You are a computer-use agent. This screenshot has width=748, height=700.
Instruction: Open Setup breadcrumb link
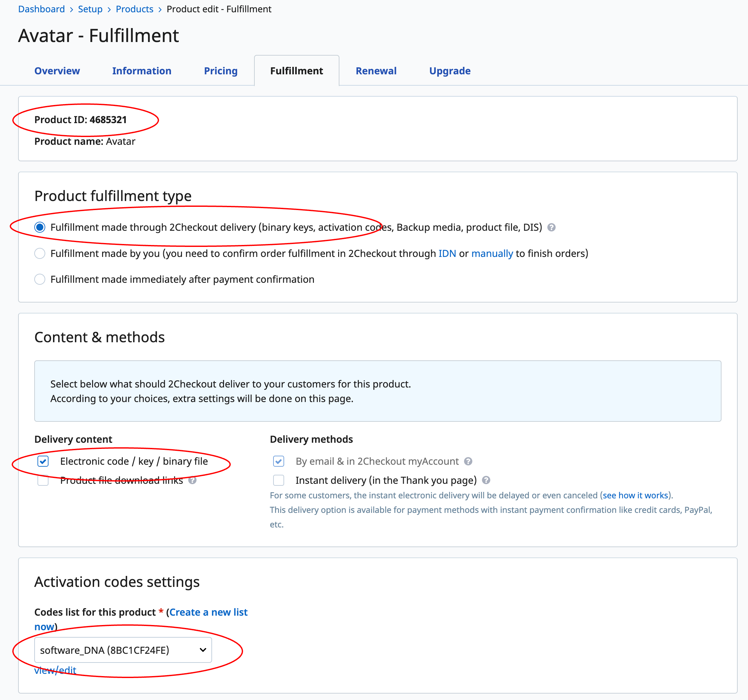click(x=90, y=9)
